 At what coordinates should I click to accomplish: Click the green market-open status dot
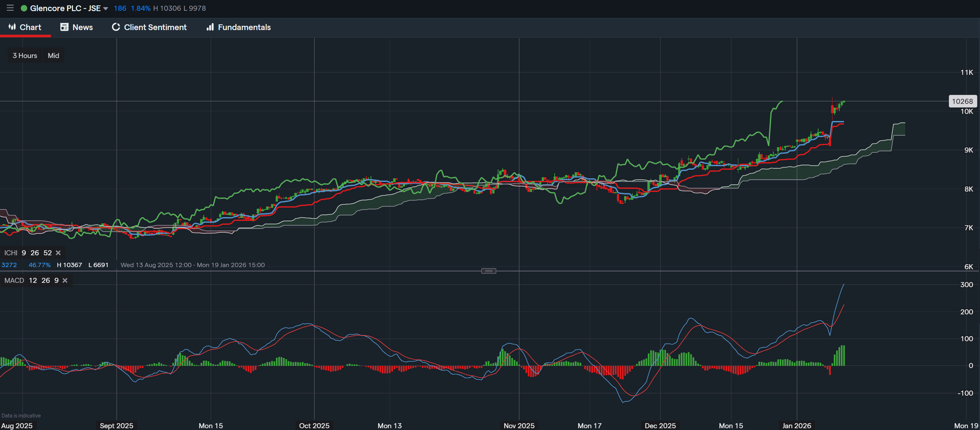click(24, 8)
